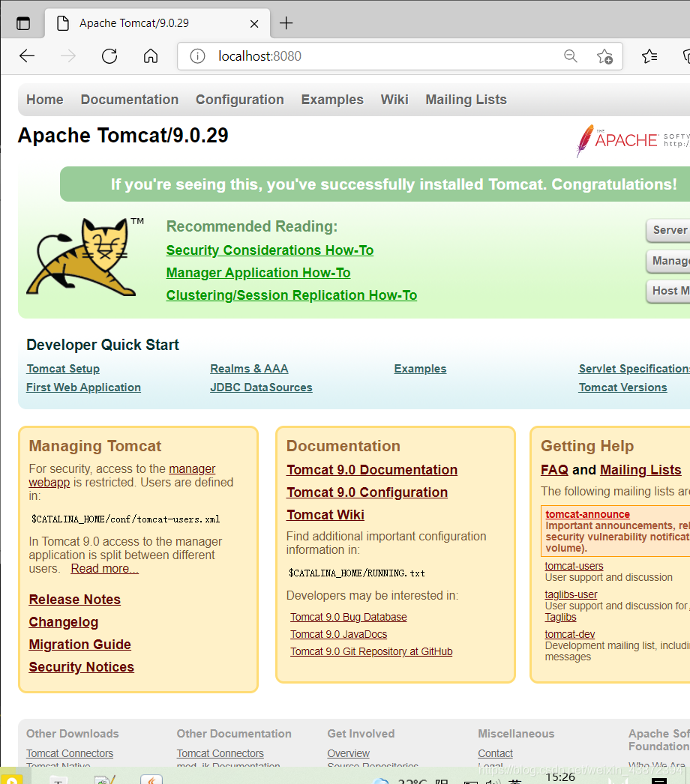Click the Host Manager button
This screenshot has height=784, width=690.
coord(668,291)
